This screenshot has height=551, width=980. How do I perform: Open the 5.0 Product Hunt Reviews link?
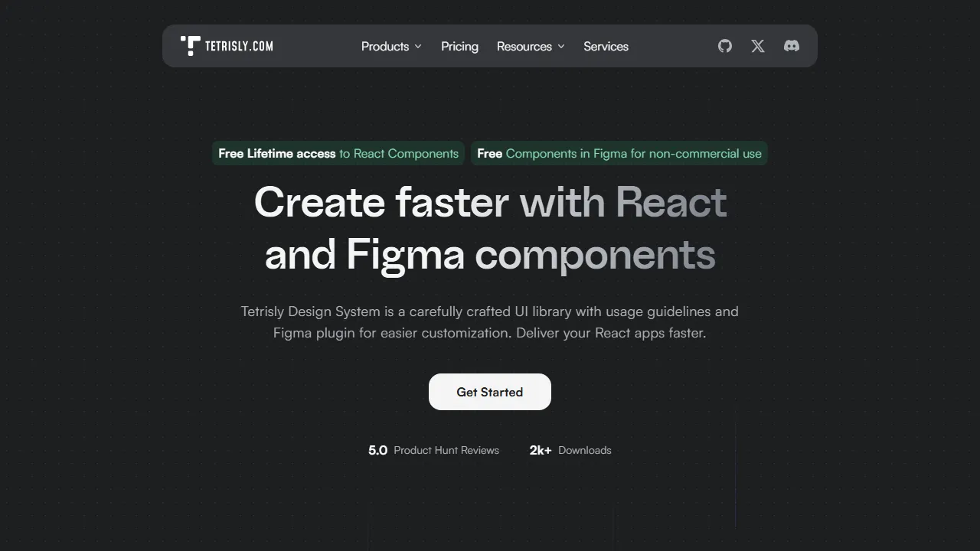tap(433, 450)
